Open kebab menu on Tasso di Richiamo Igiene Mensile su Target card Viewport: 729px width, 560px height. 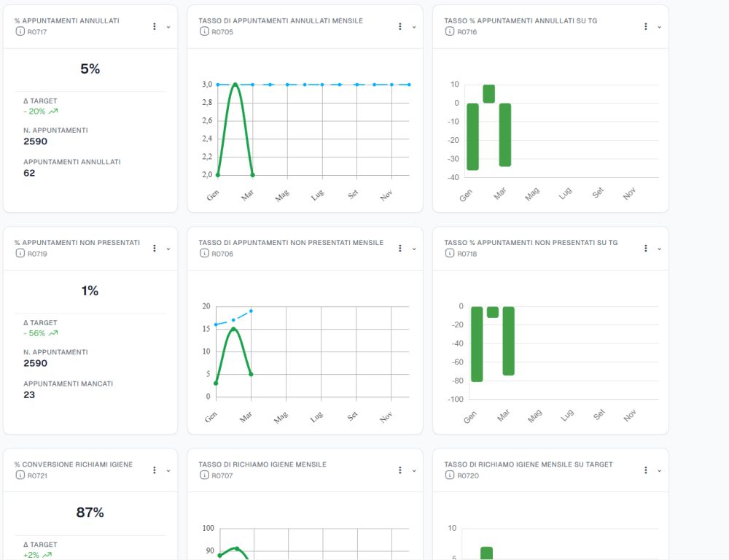(645, 470)
